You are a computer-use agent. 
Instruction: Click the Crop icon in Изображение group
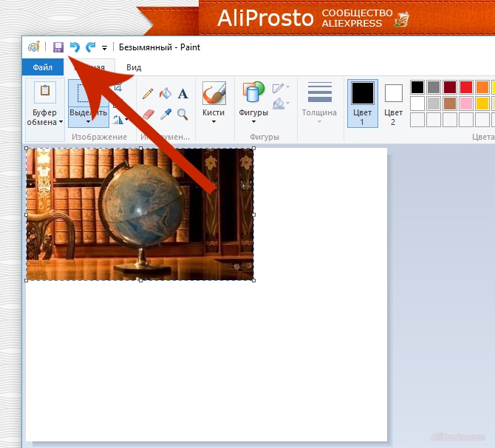pyautogui.click(x=117, y=87)
